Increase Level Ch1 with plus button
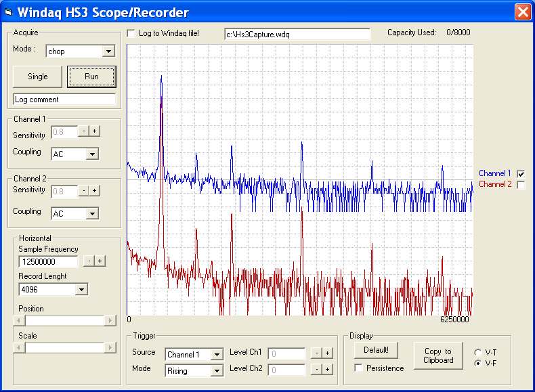The height and width of the screenshot is (392, 535). coord(328,353)
